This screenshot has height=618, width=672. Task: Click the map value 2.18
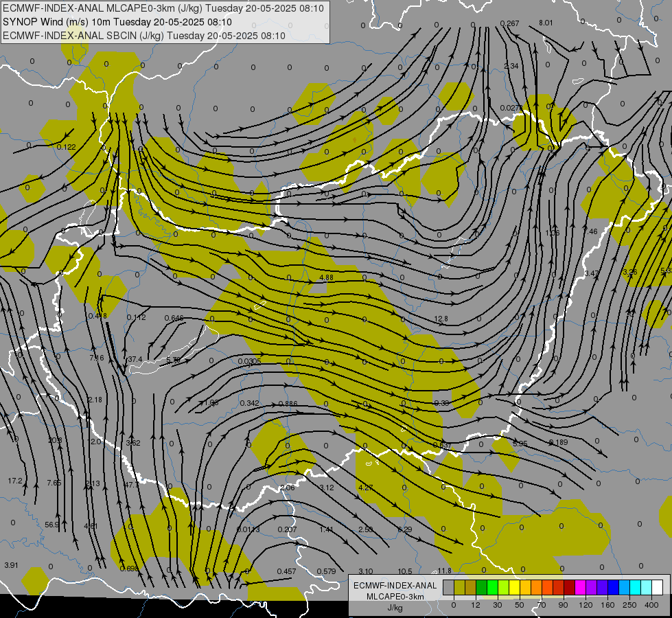pyautogui.click(x=95, y=400)
